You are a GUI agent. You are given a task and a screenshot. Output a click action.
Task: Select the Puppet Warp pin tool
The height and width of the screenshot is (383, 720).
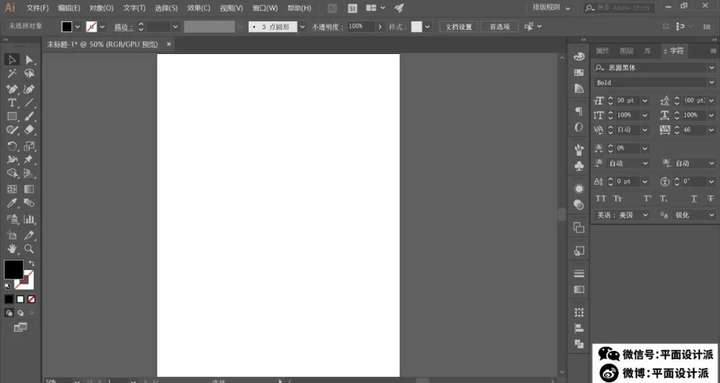29,160
